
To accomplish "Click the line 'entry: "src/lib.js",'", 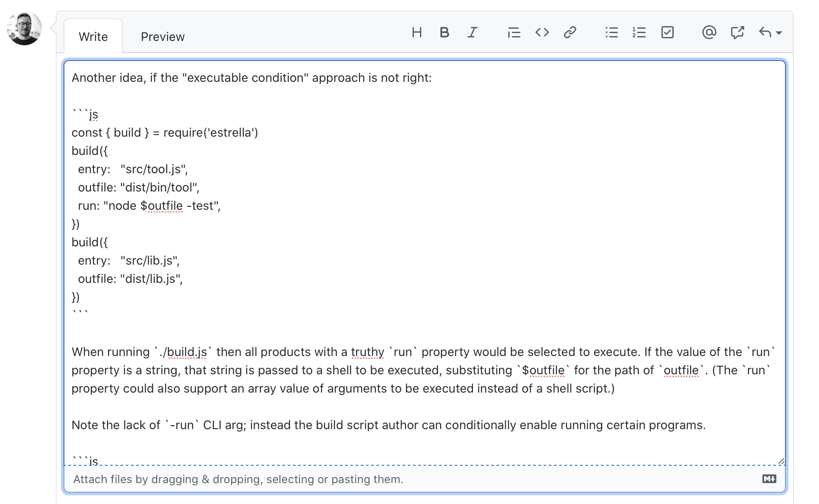I will (x=129, y=260).
